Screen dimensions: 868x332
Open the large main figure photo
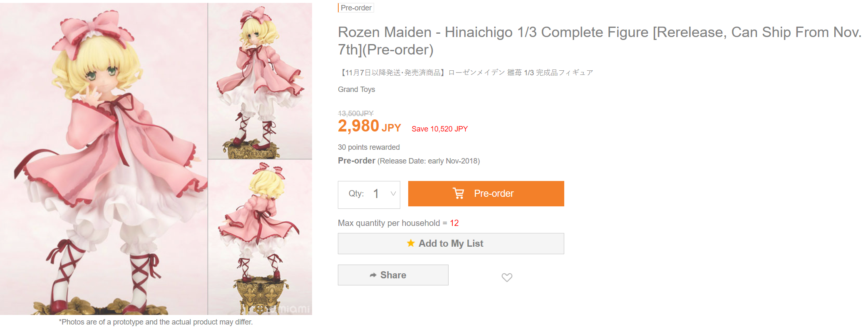click(104, 159)
